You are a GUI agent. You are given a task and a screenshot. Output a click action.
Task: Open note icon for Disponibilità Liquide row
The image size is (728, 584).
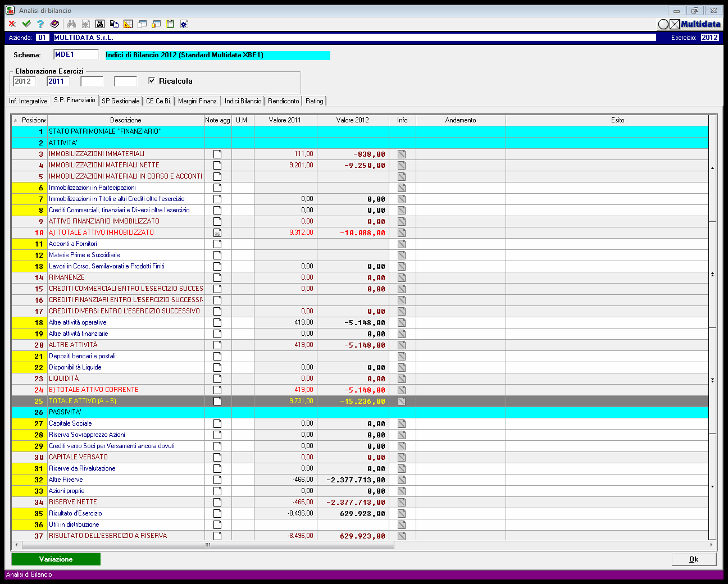217,367
